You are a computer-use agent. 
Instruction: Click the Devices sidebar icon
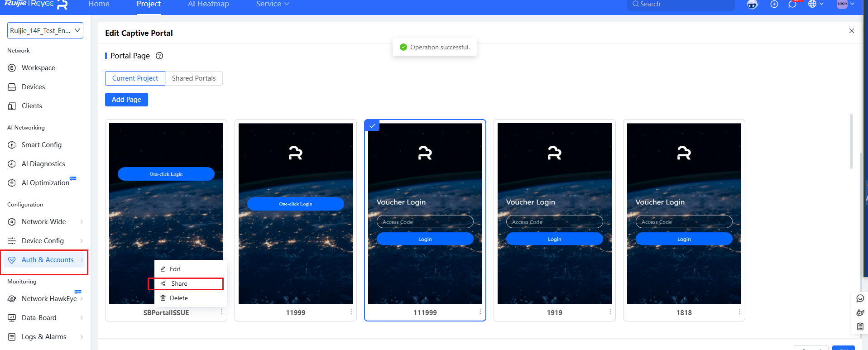click(x=12, y=87)
